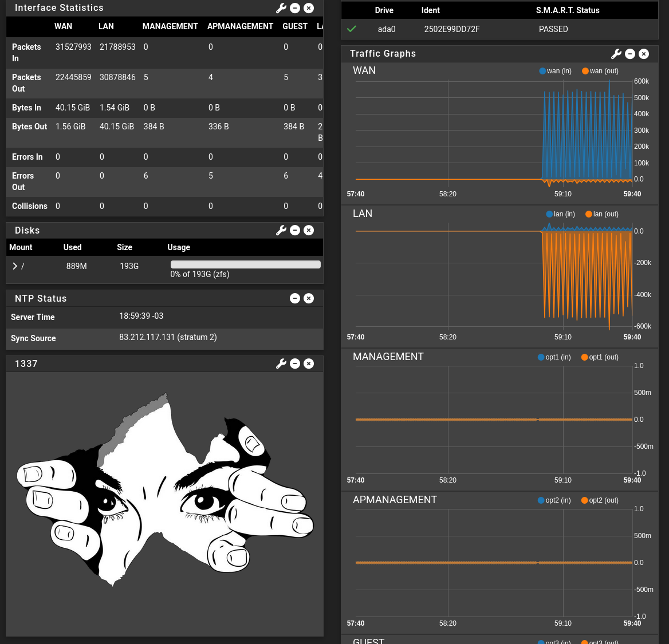Remove the Disks widget

click(309, 230)
